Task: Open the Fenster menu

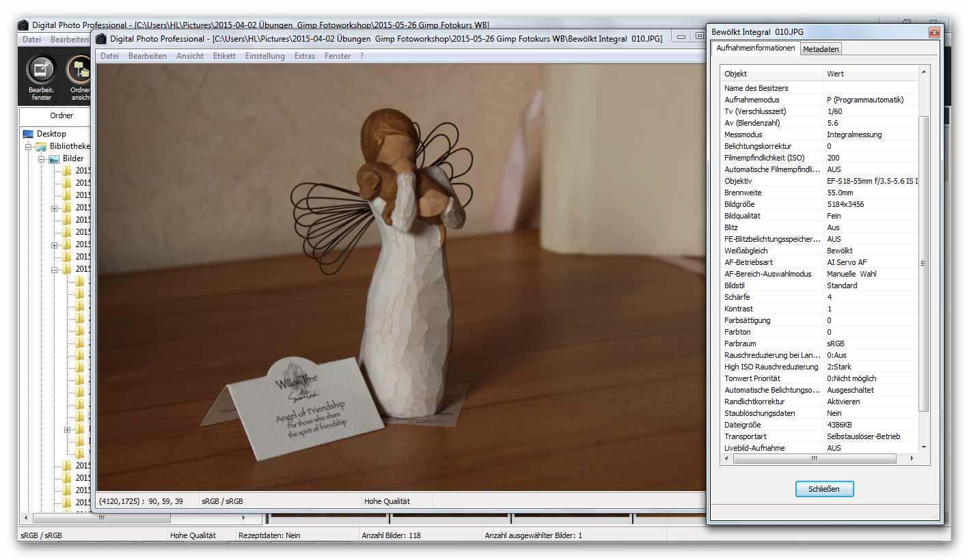Action: point(338,56)
